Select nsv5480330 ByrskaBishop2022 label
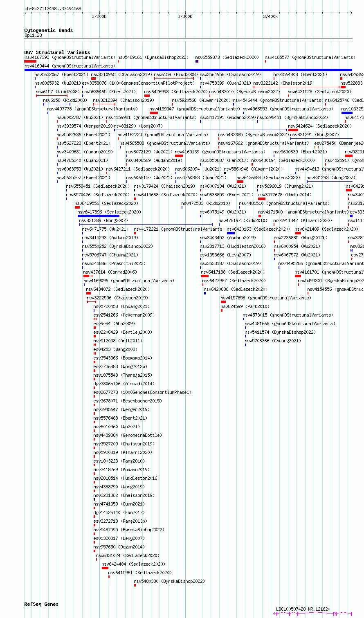Viewport: 364px width, 618px height. (169, 581)
